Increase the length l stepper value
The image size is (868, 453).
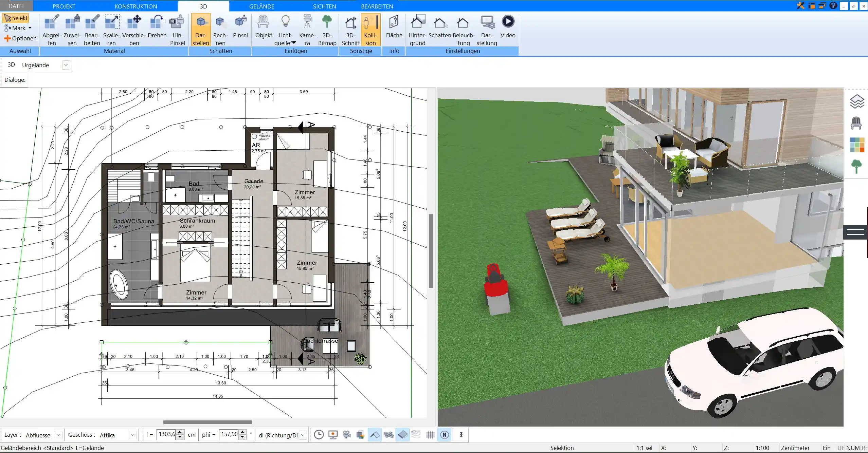pyautogui.click(x=180, y=432)
